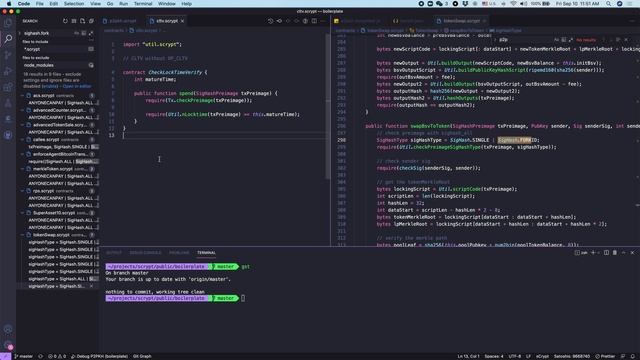Open the PROBLEMS panel tab
Screen dimensions: 640x360
click(179, 253)
